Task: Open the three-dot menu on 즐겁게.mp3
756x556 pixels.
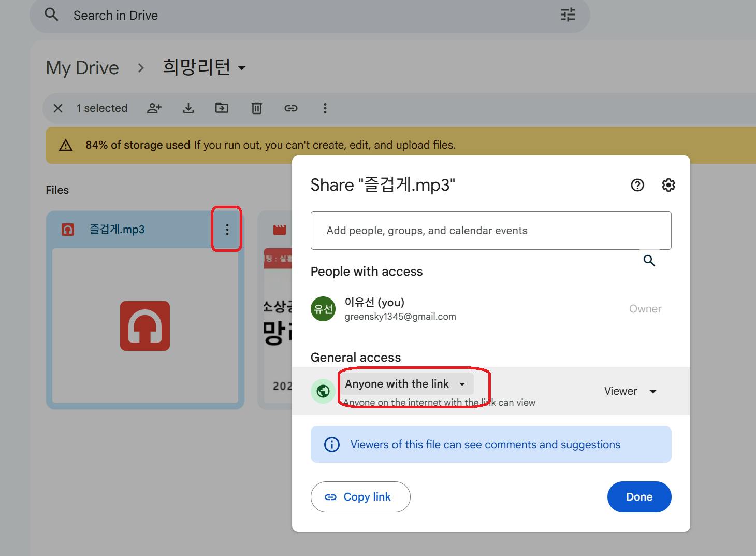Action: coord(227,230)
